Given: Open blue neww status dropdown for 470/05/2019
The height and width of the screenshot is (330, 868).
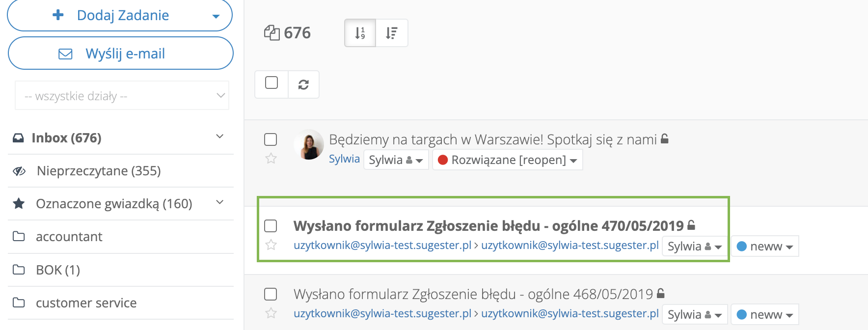Looking at the screenshot, I should point(765,247).
